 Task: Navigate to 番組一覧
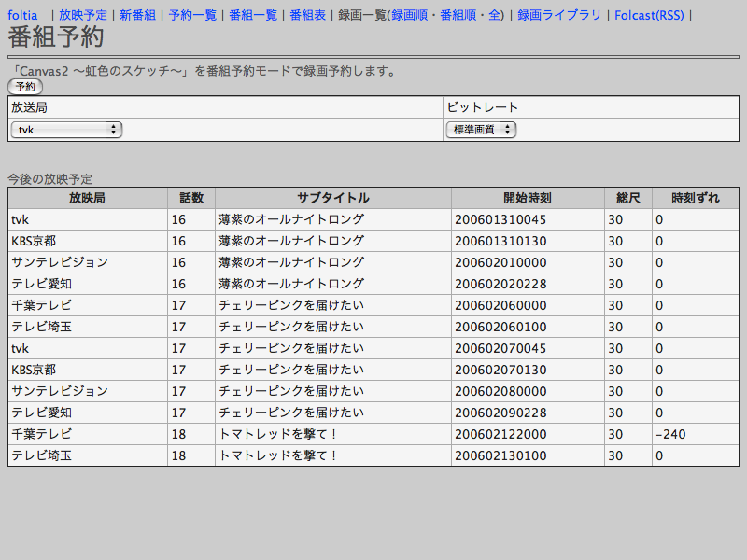point(253,15)
